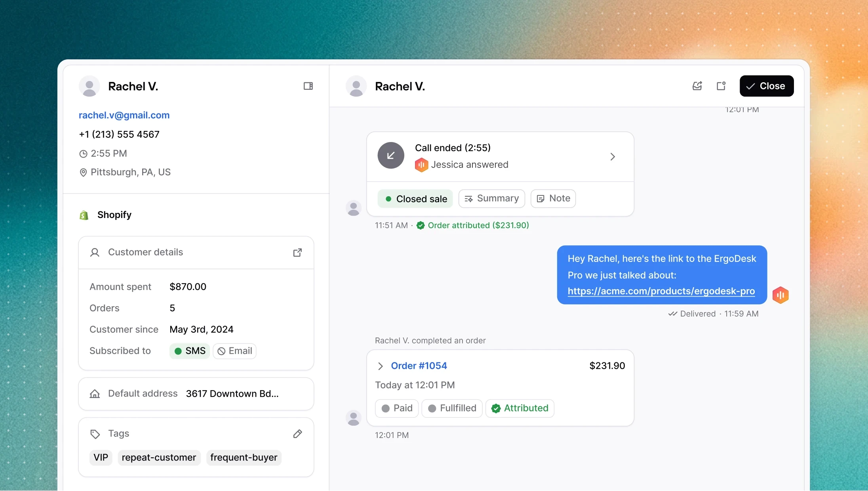The height and width of the screenshot is (491, 868).
Task: Expand the Call ended details chevron
Action: (x=613, y=157)
